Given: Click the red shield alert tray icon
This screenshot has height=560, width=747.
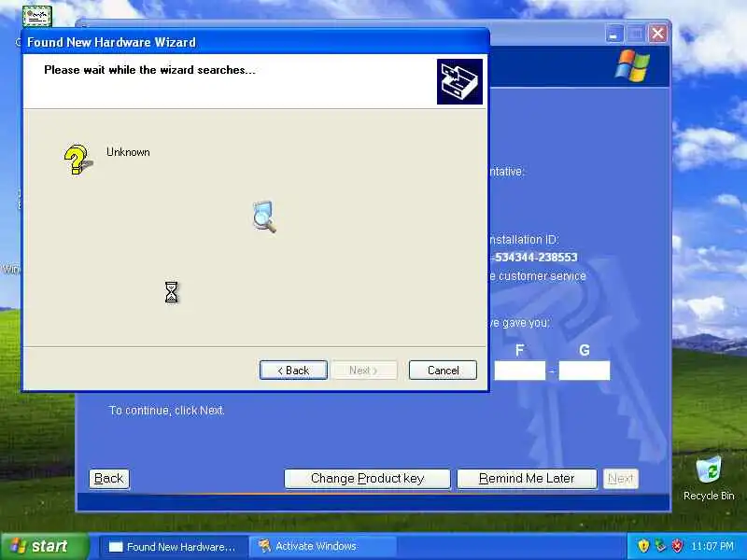Looking at the screenshot, I should pyautogui.click(x=677, y=546).
